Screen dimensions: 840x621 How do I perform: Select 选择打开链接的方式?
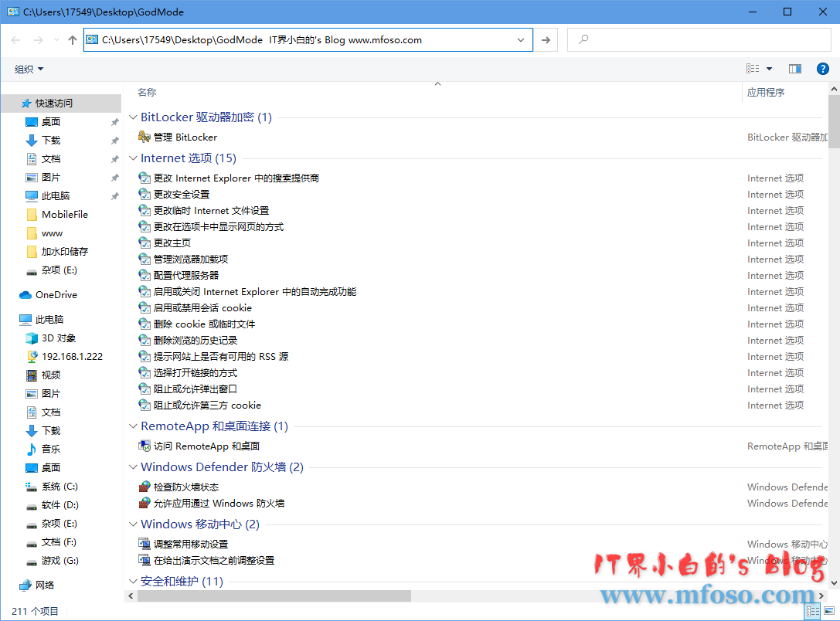[195, 372]
